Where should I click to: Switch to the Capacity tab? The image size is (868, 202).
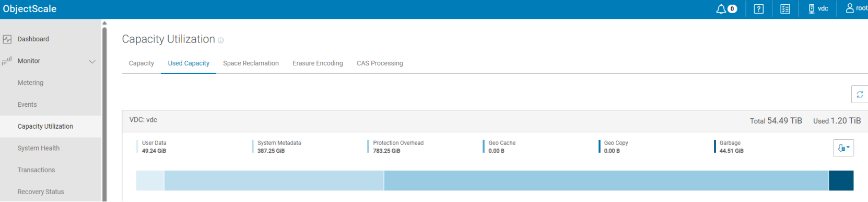pyautogui.click(x=142, y=63)
